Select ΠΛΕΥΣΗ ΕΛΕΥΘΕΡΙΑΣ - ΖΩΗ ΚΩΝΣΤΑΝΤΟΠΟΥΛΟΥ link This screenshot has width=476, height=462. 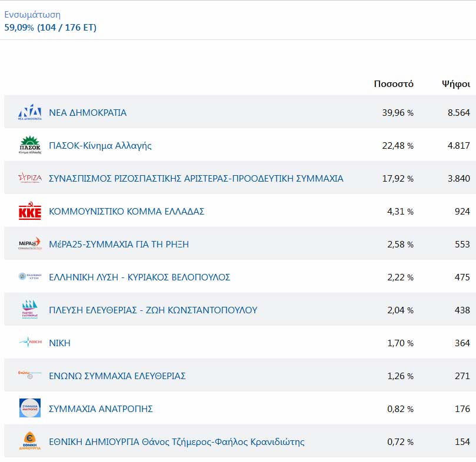[x=153, y=310]
